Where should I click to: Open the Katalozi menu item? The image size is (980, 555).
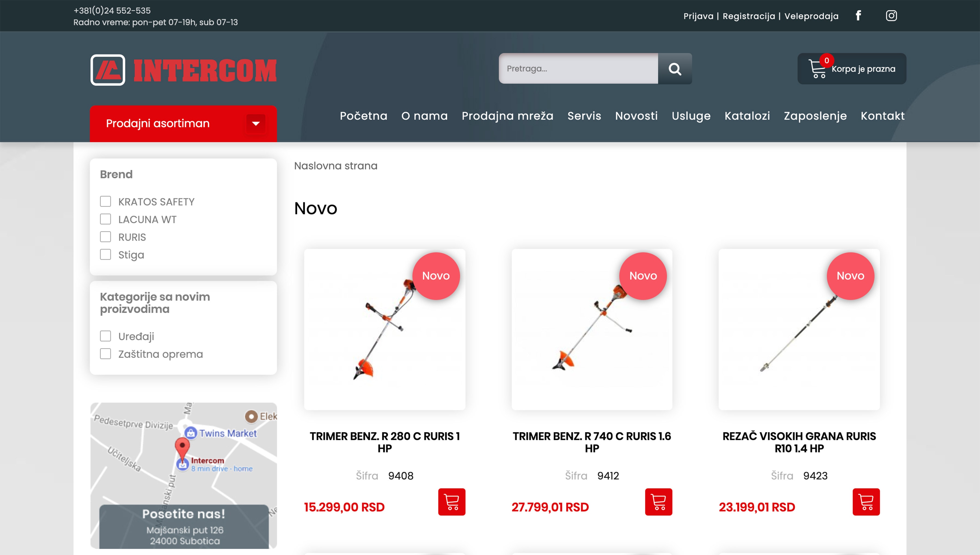click(x=747, y=116)
